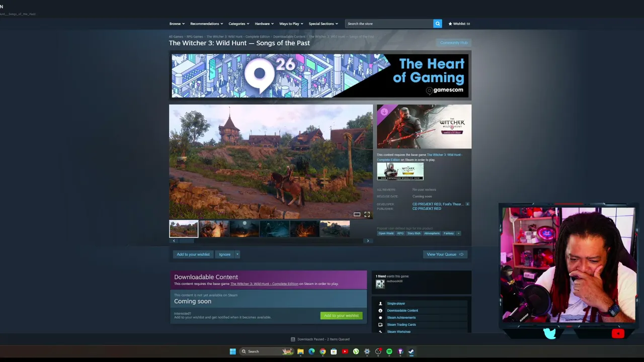
Task: Open the Community Hub
Action: pyautogui.click(x=454, y=43)
